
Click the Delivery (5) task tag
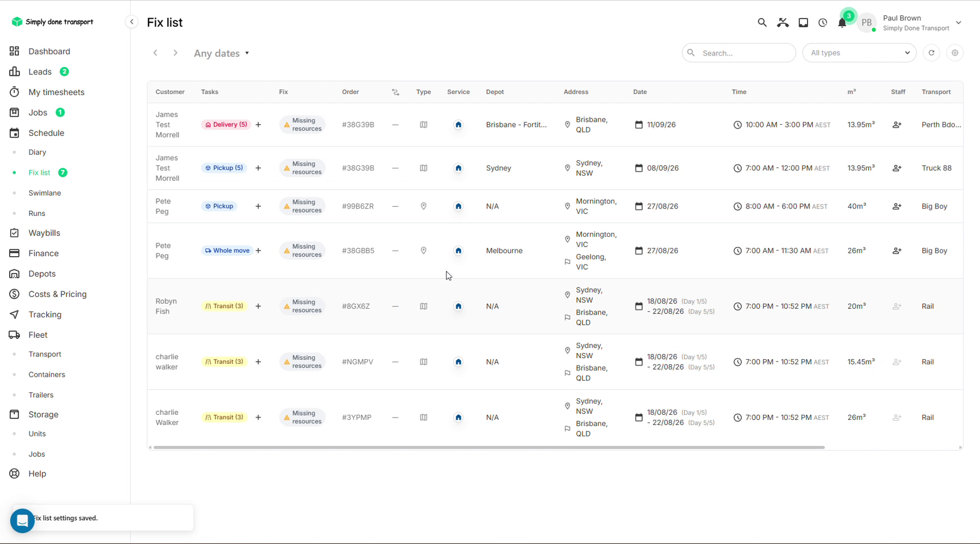pos(226,125)
